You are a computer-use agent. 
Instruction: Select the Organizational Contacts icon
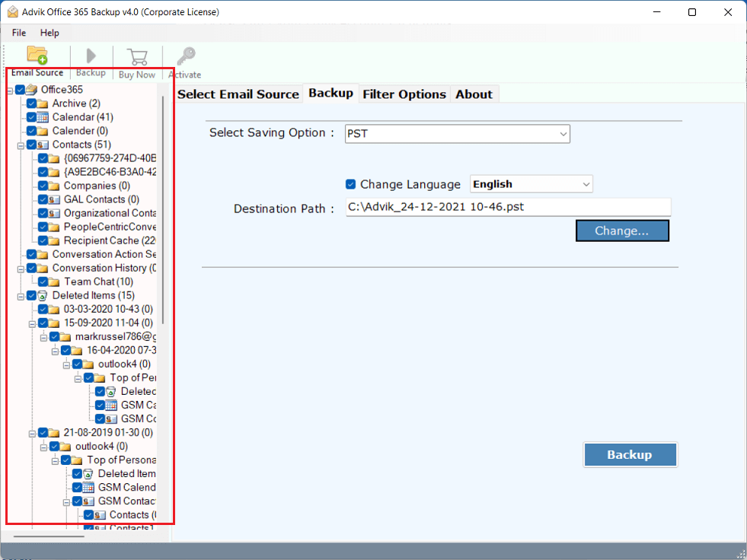(54, 213)
